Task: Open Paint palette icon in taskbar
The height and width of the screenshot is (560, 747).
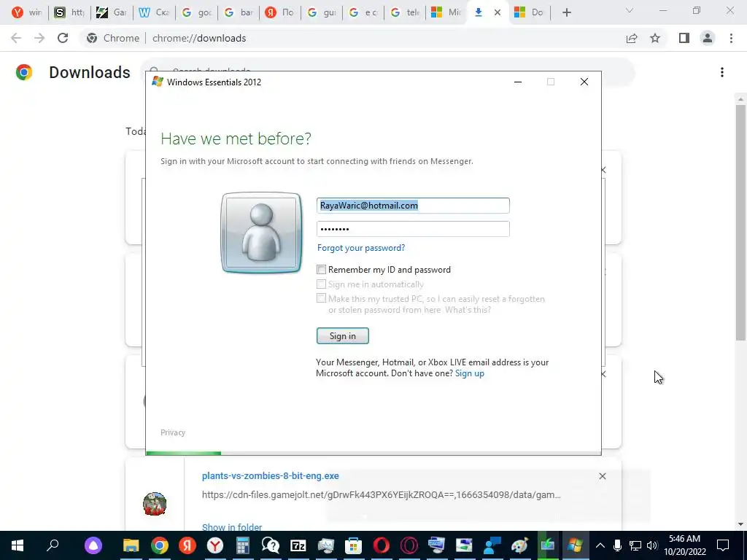Action: point(519,545)
